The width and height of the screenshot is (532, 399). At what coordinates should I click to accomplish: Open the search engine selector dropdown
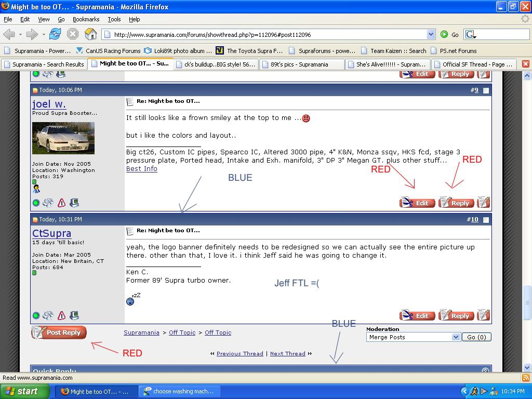pos(471,34)
